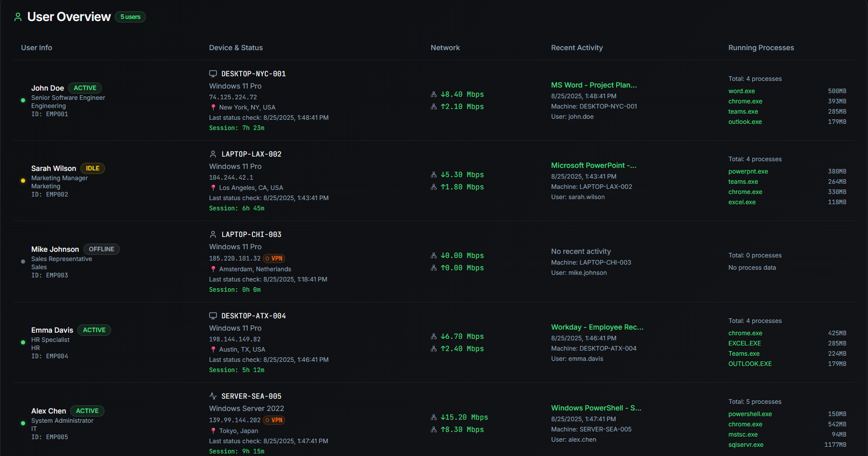Viewport: 868px width, 456px height.
Task: Click the device icon beside LAPTOP-LAX-002
Action: (213, 154)
